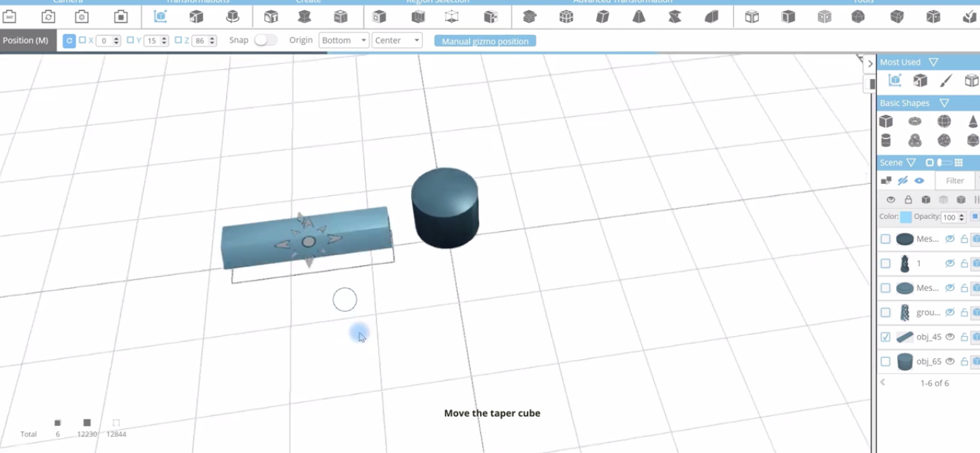Click the Z position value stepper
The image size is (980, 453).
click(212, 41)
